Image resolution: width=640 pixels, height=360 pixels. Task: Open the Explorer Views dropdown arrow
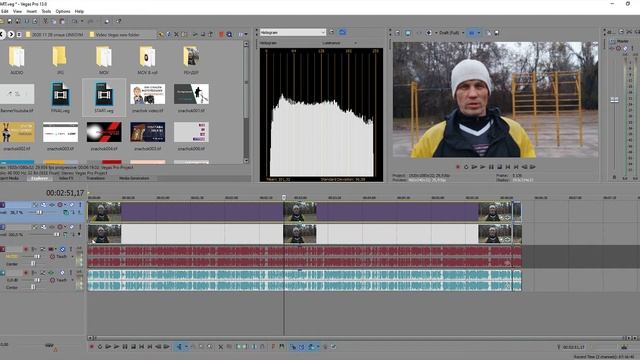tap(246, 34)
